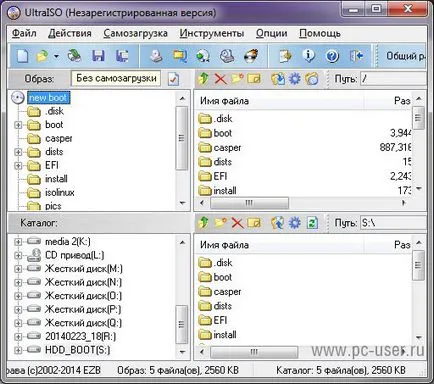Viewport: 434px width, 384px height.
Task: Select dists folder in lower file list
Action: [x=222, y=306]
